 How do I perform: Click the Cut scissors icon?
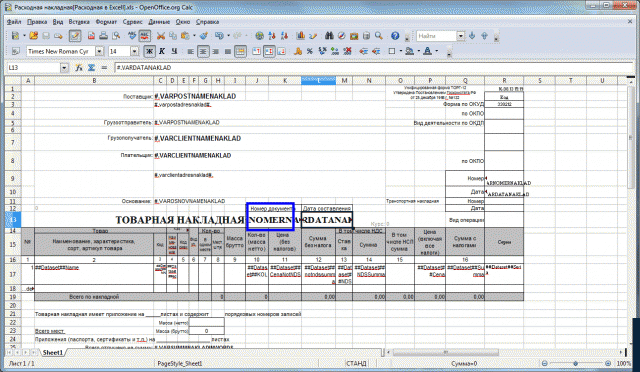160,36
